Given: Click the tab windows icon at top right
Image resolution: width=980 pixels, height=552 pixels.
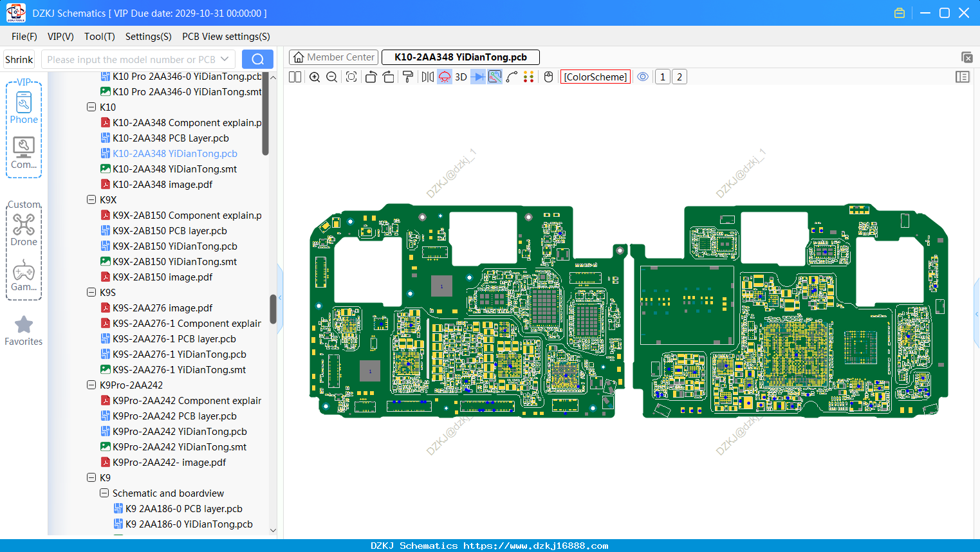Looking at the screenshot, I should pos(966,57).
